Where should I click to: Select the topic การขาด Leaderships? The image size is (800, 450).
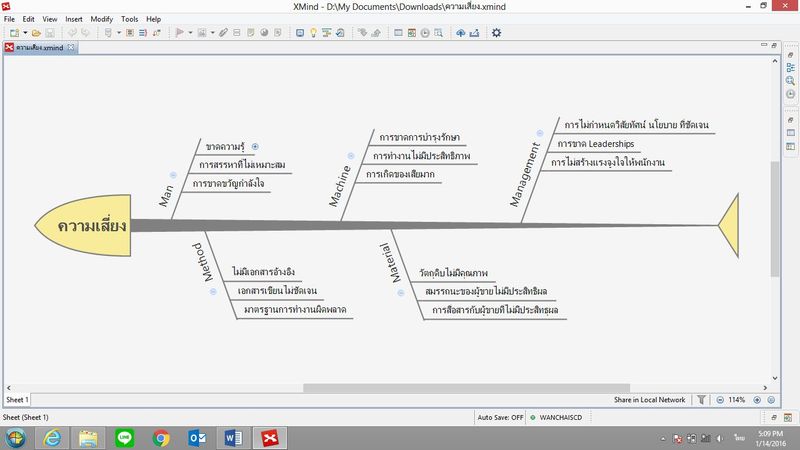pos(595,144)
